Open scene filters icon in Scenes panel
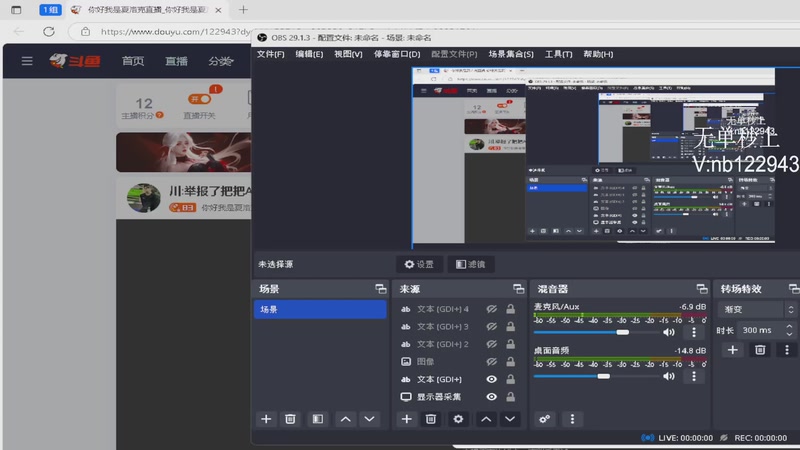The image size is (800, 450). point(318,419)
